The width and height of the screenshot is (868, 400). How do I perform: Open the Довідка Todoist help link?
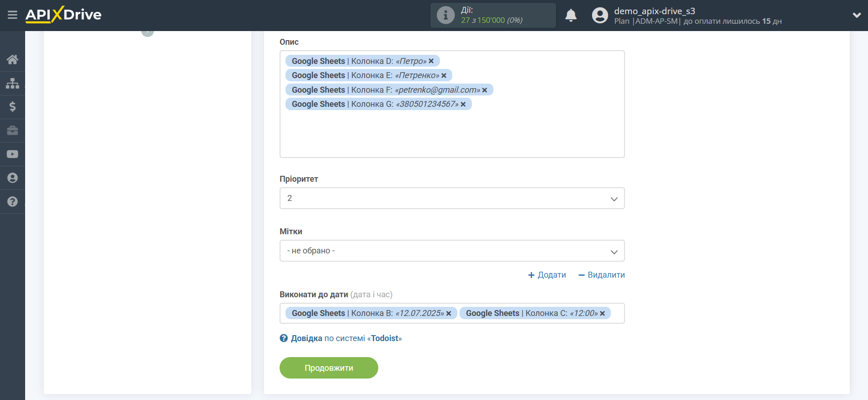coord(346,338)
